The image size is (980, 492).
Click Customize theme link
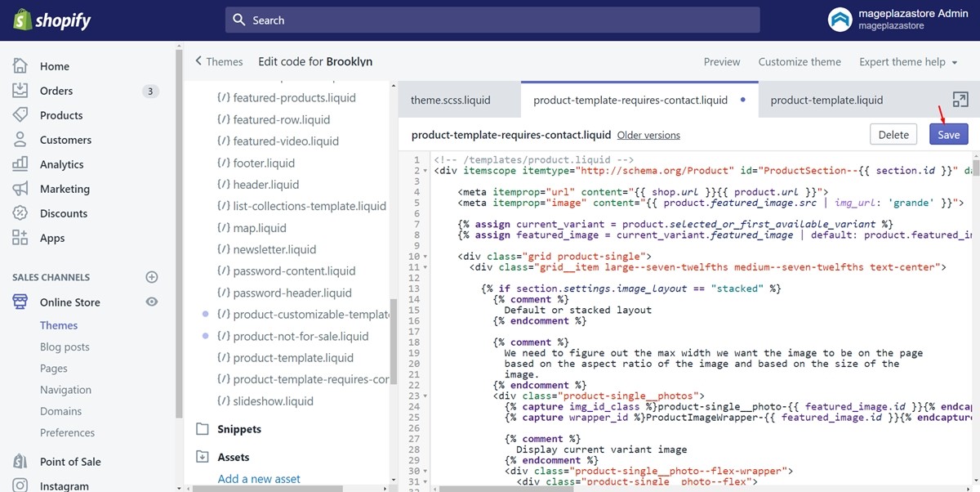800,61
